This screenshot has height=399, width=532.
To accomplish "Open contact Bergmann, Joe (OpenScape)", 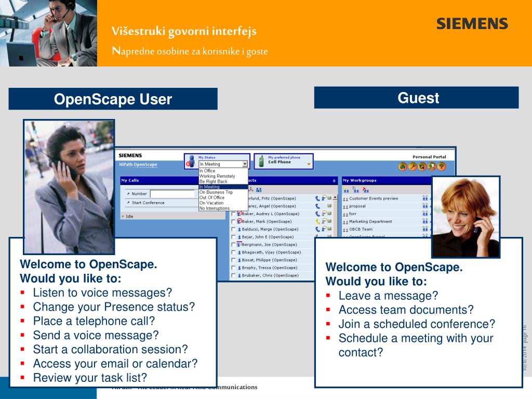I will 270,245.
